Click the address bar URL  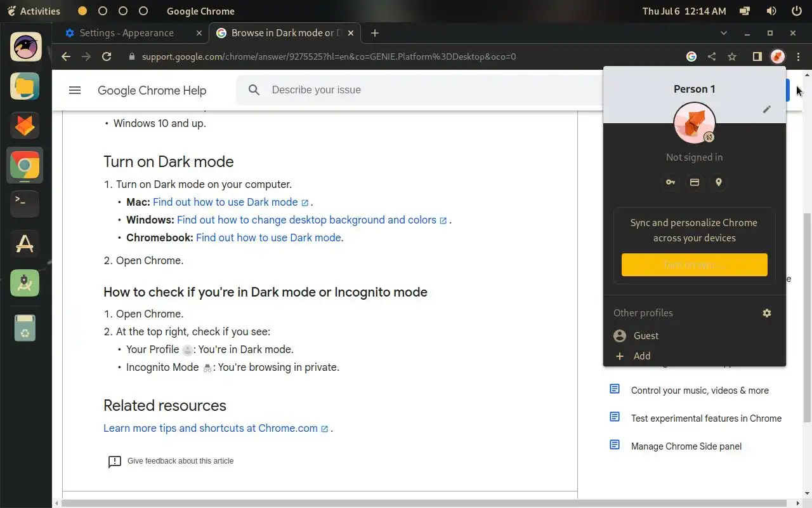(329, 57)
